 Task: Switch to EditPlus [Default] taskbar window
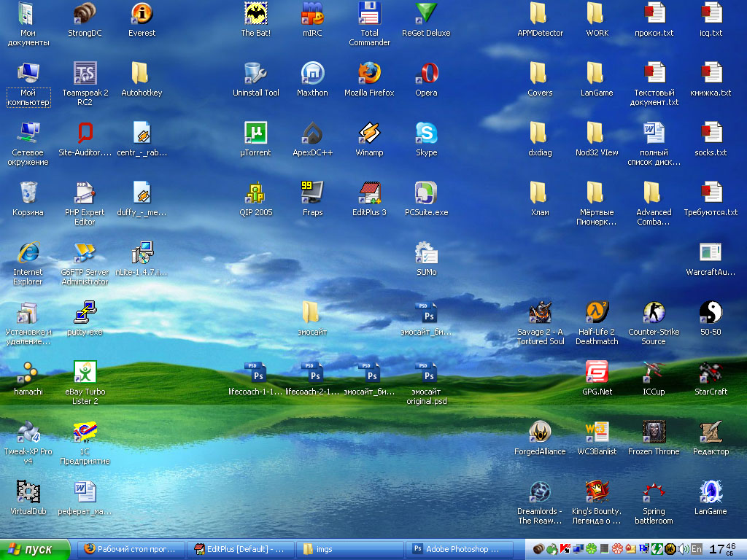point(241,549)
